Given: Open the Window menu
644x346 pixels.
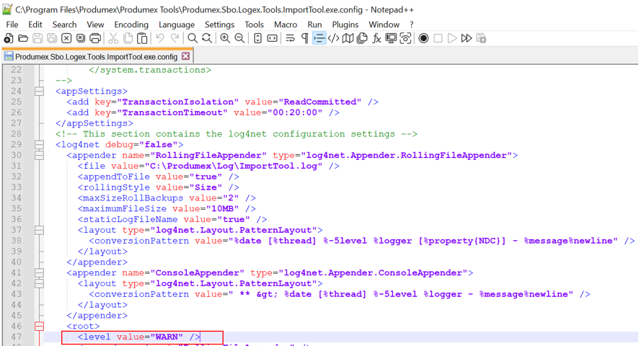Looking at the screenshot, I should coord(384,25).
